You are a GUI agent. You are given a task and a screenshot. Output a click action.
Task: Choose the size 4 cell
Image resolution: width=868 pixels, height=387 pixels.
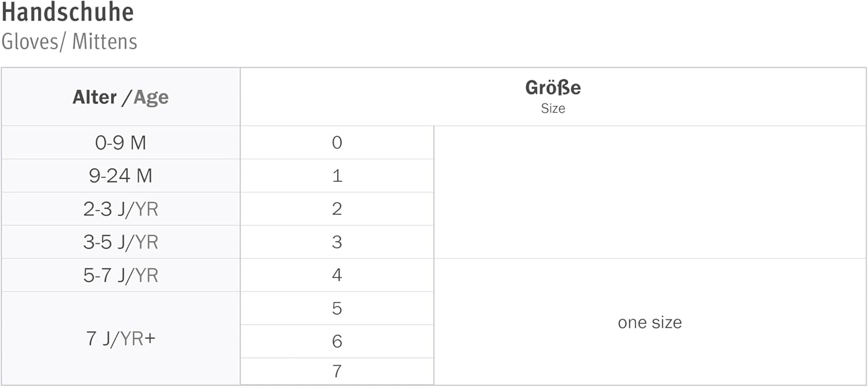[337, 275]
